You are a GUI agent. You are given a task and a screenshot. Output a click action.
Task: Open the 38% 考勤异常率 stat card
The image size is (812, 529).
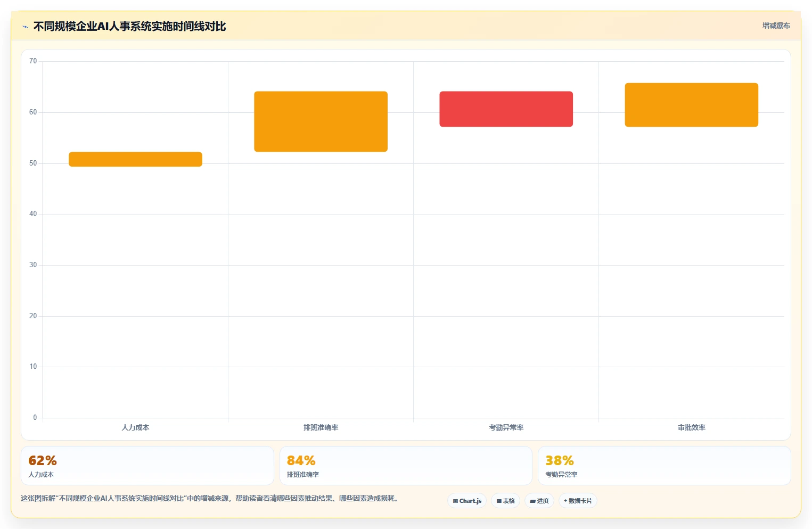[x=664, y=466]
